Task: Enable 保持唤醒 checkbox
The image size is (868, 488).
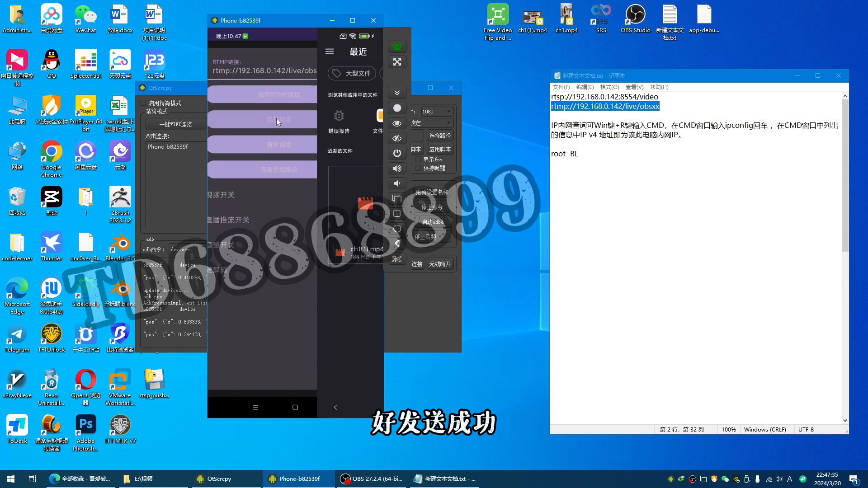Action: 418,168
